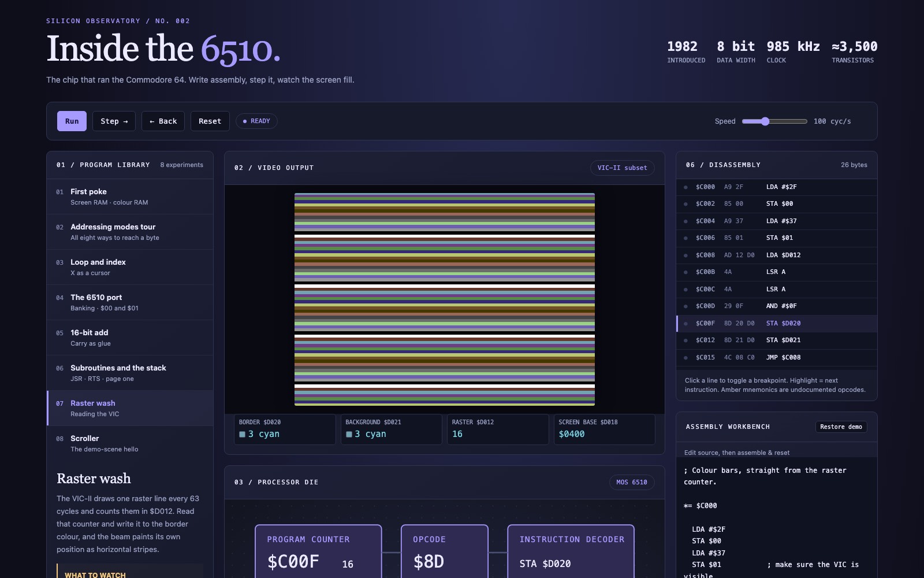
Task: Click the 100 cyc/s speed readout
Action: (832, 121)
